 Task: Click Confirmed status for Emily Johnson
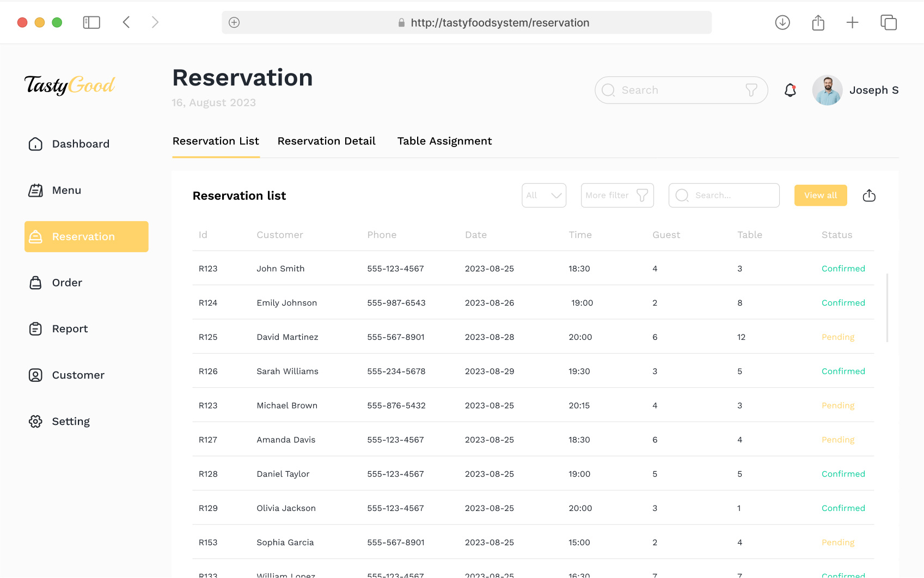tap(843, 302)
